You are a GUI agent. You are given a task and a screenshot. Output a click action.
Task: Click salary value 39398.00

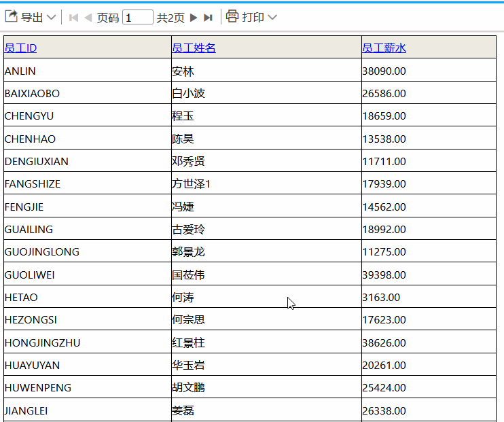click(x=384, y=275)
